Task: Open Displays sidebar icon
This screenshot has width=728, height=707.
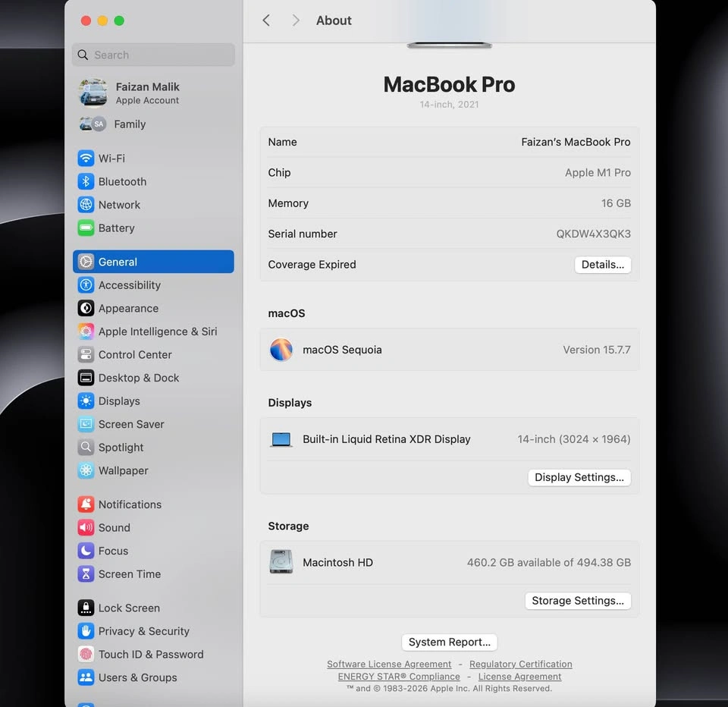Action: 86,401
